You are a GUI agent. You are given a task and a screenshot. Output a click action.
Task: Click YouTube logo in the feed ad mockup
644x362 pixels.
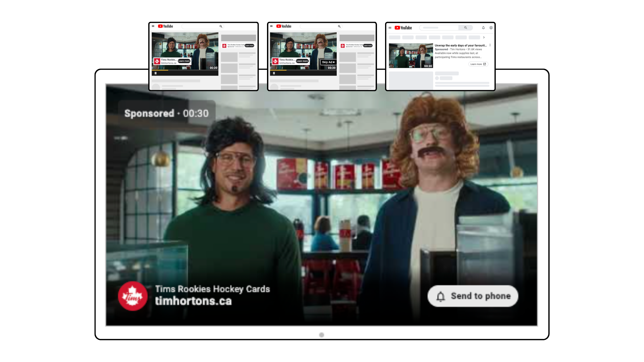[x=403, y=28]
